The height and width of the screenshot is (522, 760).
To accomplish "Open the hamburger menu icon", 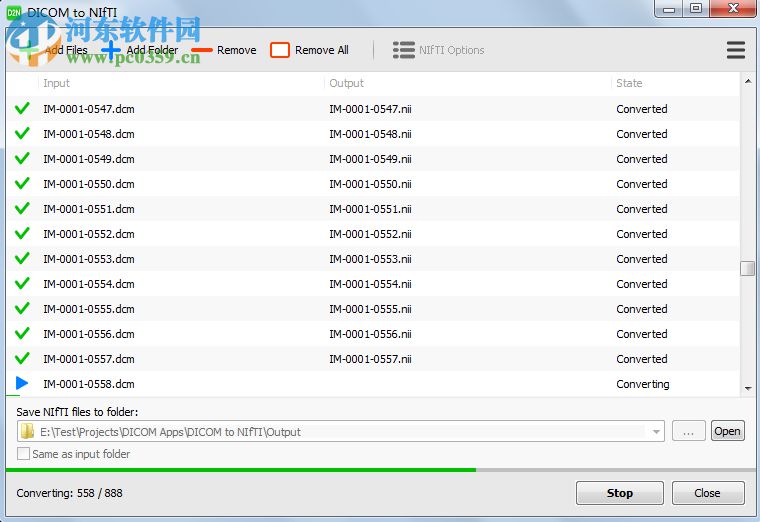I will click(736, 50).
